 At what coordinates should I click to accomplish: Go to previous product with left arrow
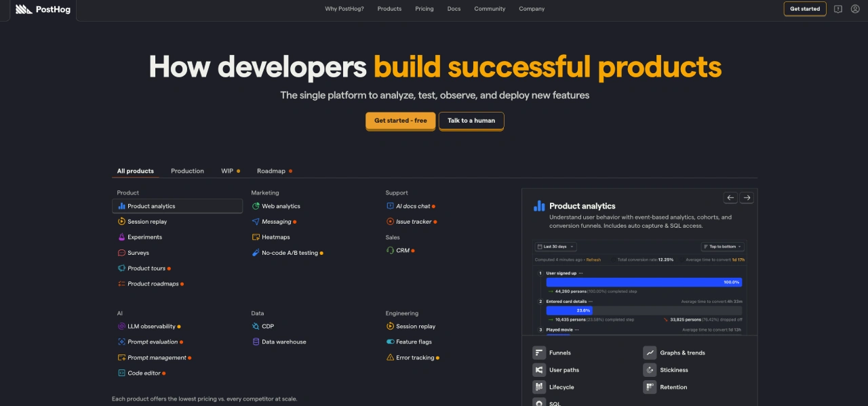pyautogui.click(x=730, y=198)
